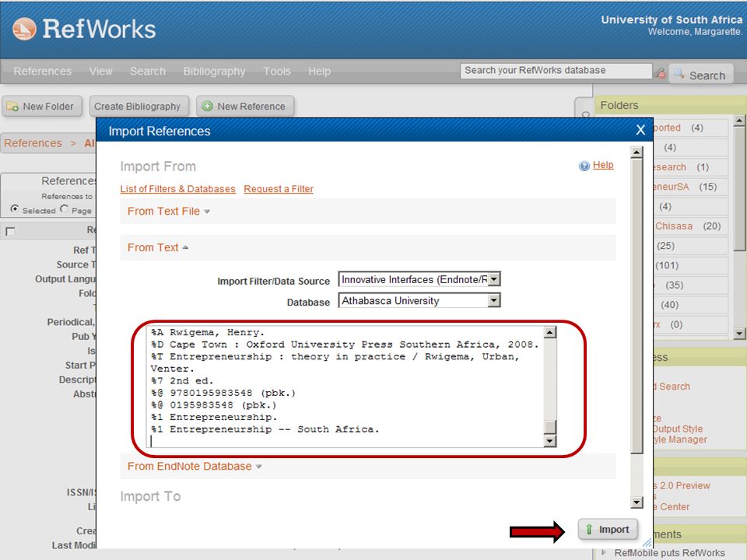Click the dialog scrollbar up arrow
Screen dimensions: 747x560
(x=637, y=152)
